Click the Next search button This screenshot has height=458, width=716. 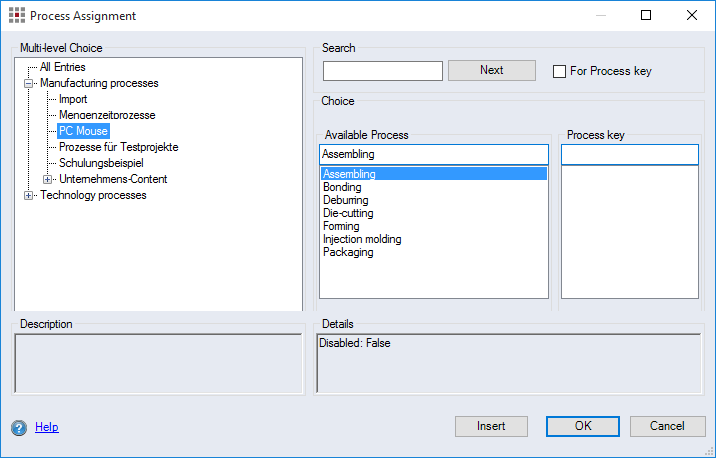click(x=491, y=70)
